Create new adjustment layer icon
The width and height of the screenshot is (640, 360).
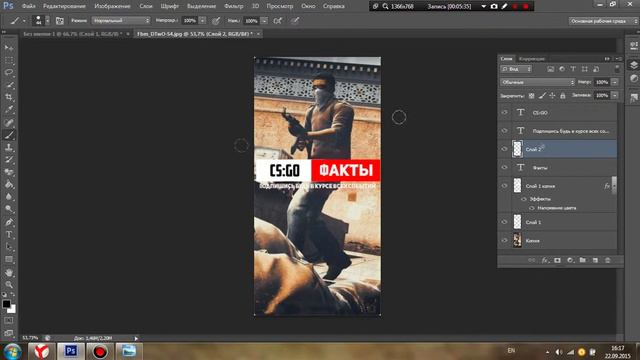pyautogui.click(x=570, y=260)
